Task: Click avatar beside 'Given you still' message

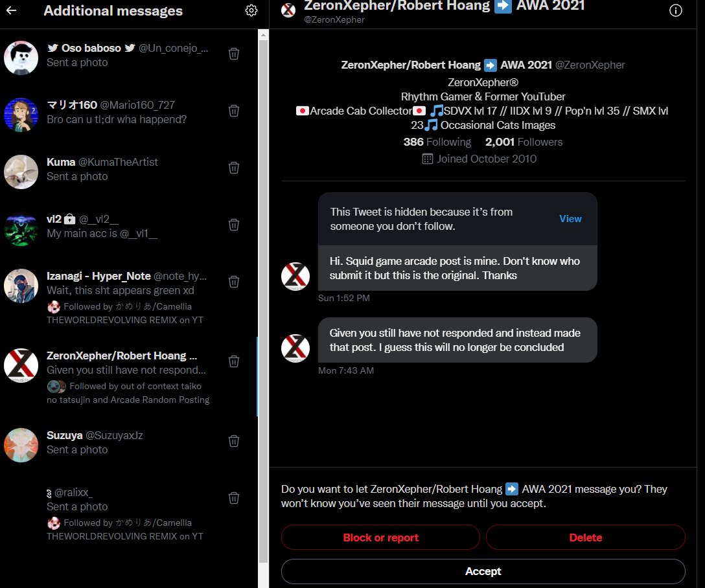Action: [295, 348]
